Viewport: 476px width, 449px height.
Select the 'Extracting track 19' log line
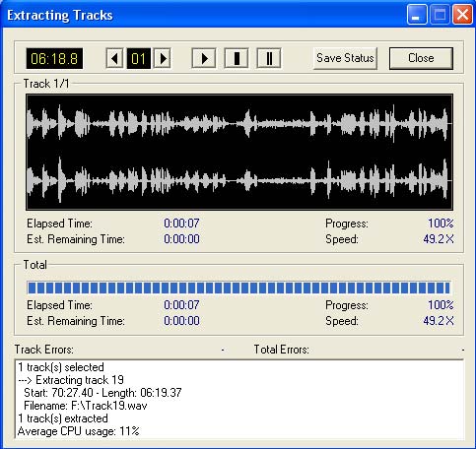pos(71,380)
